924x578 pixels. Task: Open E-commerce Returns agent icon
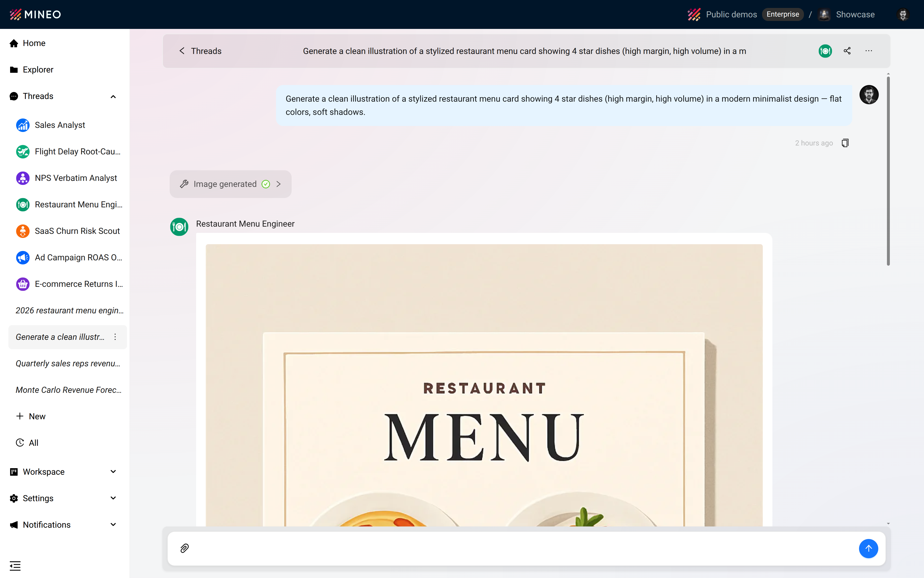23,284
